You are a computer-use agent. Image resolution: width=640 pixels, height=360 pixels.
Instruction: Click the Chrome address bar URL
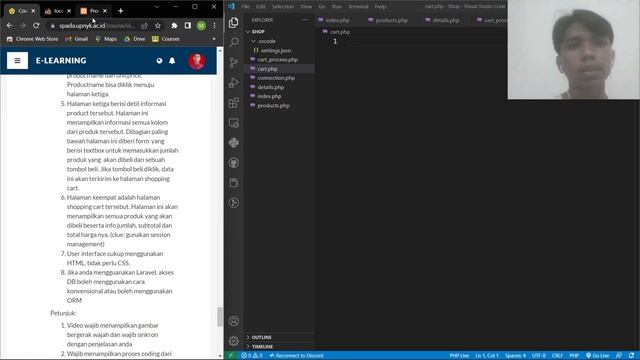pos(97,25)
